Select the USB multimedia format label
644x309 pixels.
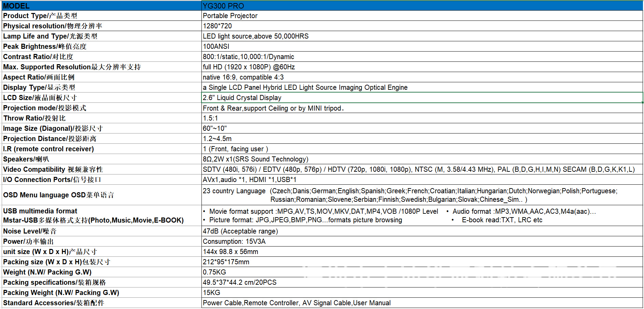click(x=101, y=215)
